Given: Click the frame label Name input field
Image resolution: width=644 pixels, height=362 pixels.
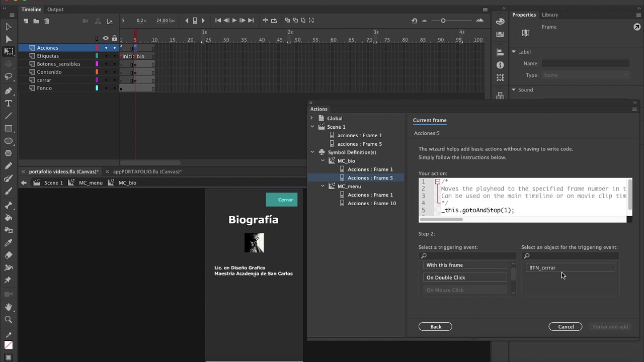Looking at the screenshot, I should pyautogui.click(x=586, y=63).
